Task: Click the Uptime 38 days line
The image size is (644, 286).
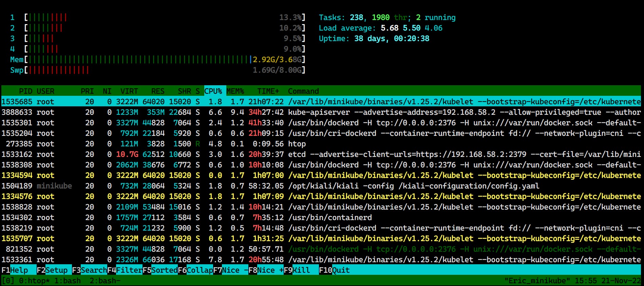Action: [x=374, y=38]
